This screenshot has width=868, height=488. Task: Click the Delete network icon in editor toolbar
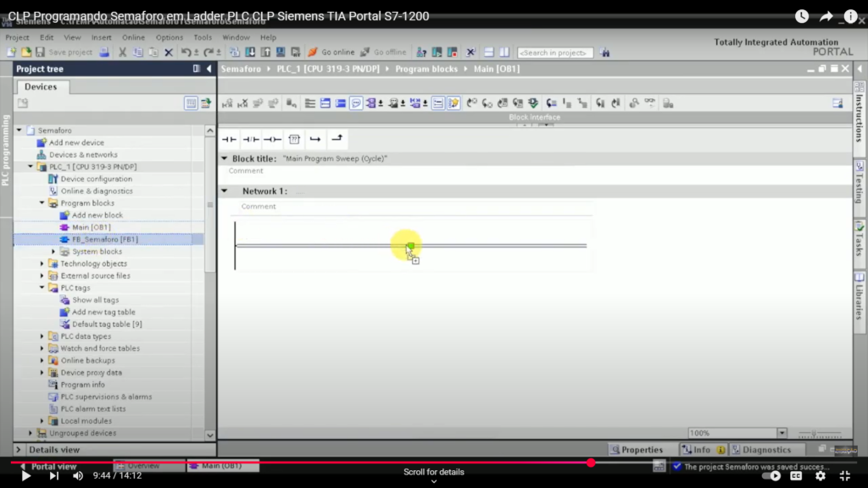[242, 103]
